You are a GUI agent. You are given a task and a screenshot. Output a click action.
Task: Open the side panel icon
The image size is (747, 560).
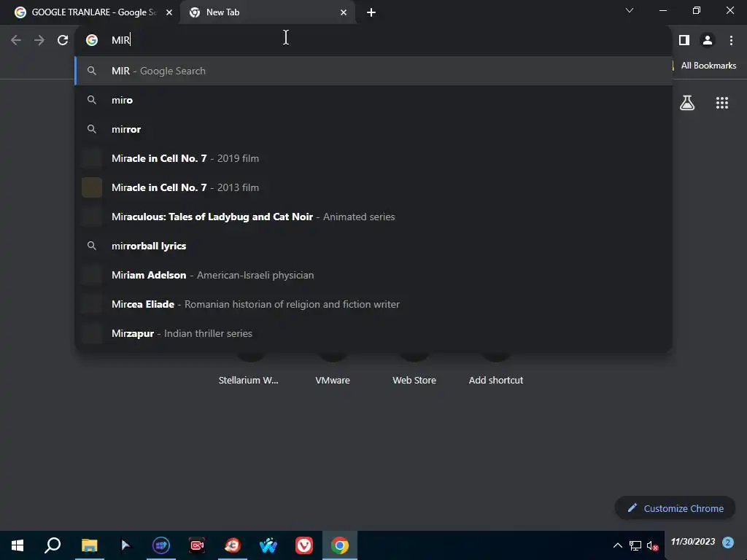(x=684, y=41)
